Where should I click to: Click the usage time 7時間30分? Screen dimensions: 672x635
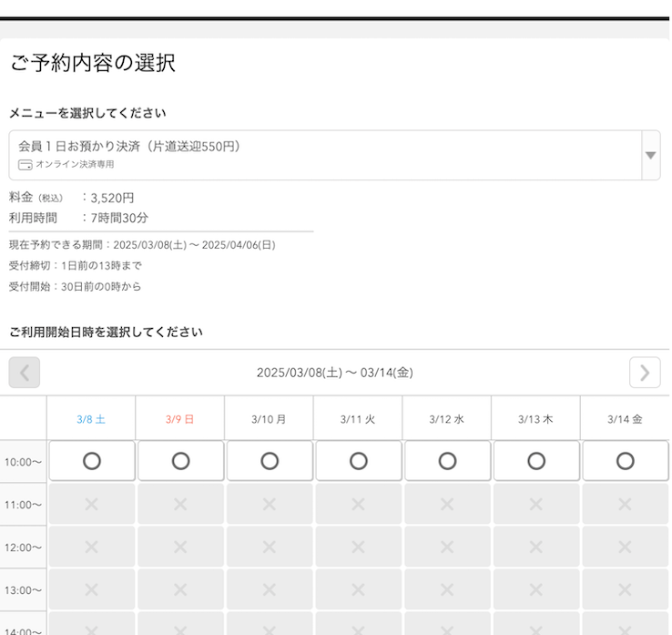119,218
